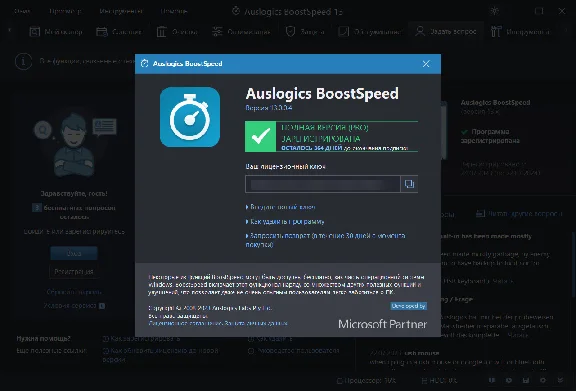Copy the license key with the copy icon
The width and height of the screenshot is (576, 391).
tap(409, 184)
